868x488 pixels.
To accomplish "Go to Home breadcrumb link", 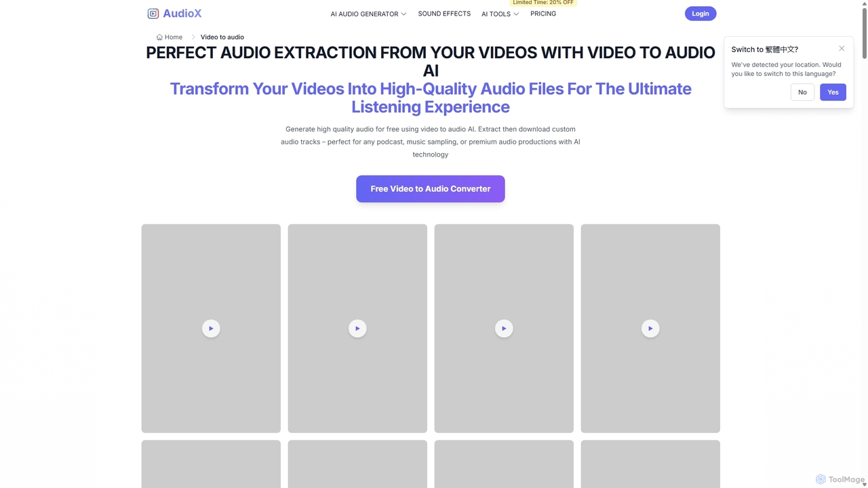I will 170,37.
